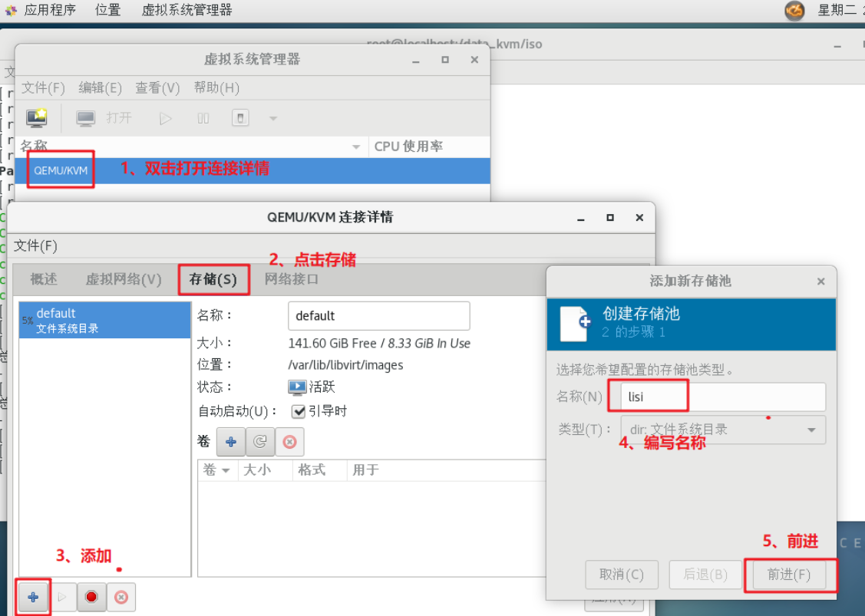Click the orange tray icon in top panel
Viewport: 865px width, 616px height.
pyautogui.click(x=794, y=11)
